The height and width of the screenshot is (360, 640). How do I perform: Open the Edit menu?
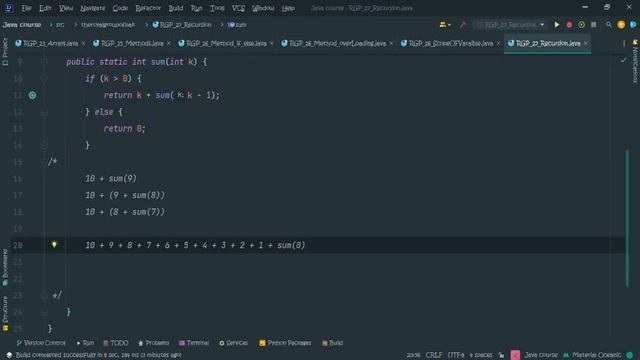coord(45,8)
